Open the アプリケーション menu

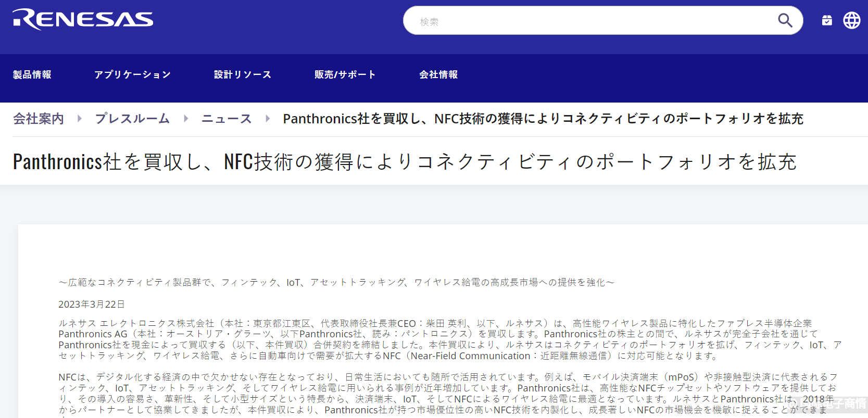click(x=132, y=74)
